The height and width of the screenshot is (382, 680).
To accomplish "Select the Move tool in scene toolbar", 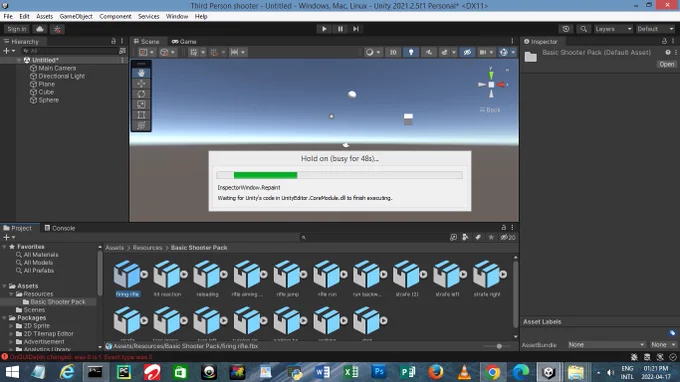I will click(x=141, y=84).
